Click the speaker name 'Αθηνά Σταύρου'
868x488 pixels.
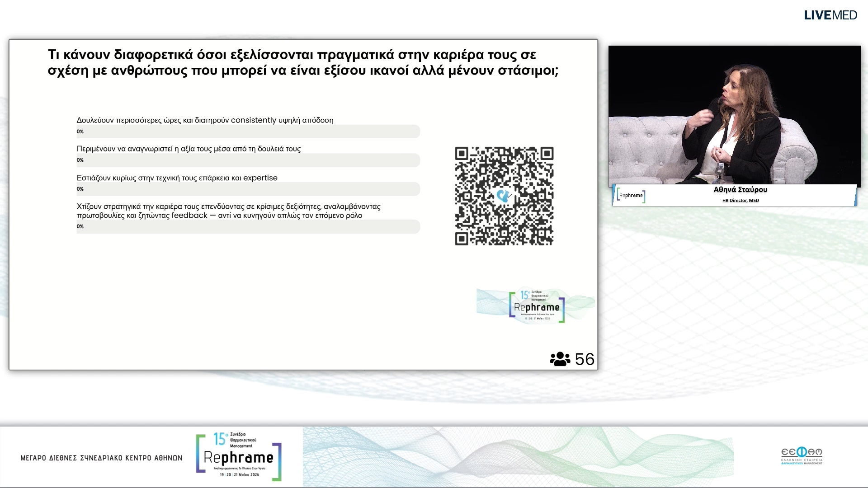740,190
